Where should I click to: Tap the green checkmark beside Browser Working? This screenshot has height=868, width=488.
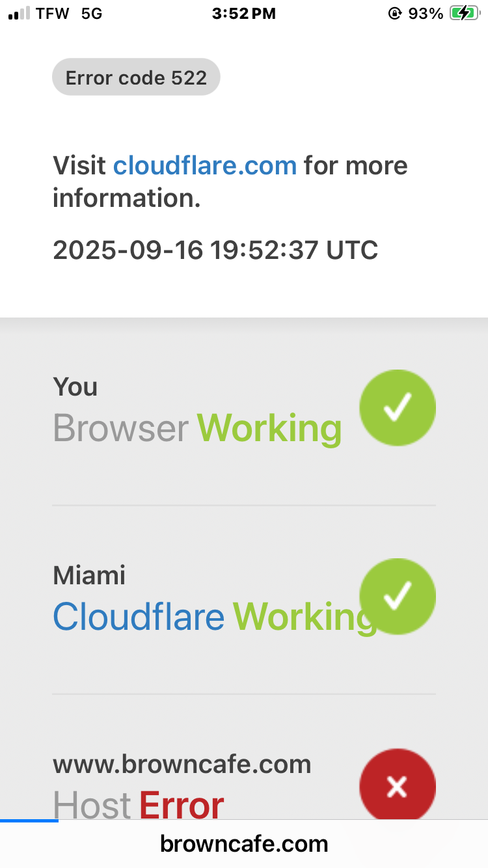[398, 408]
